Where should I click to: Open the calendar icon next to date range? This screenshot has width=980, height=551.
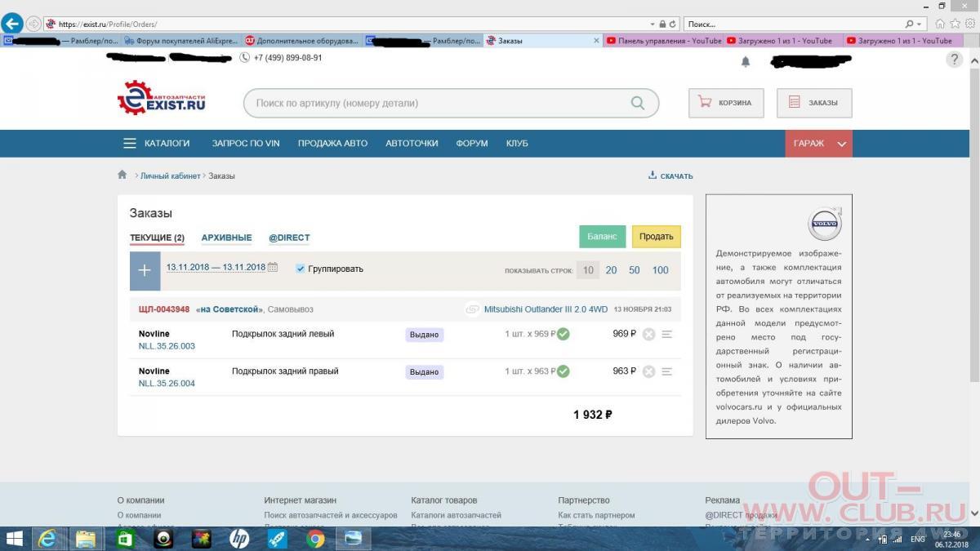(x=273, y=268)
